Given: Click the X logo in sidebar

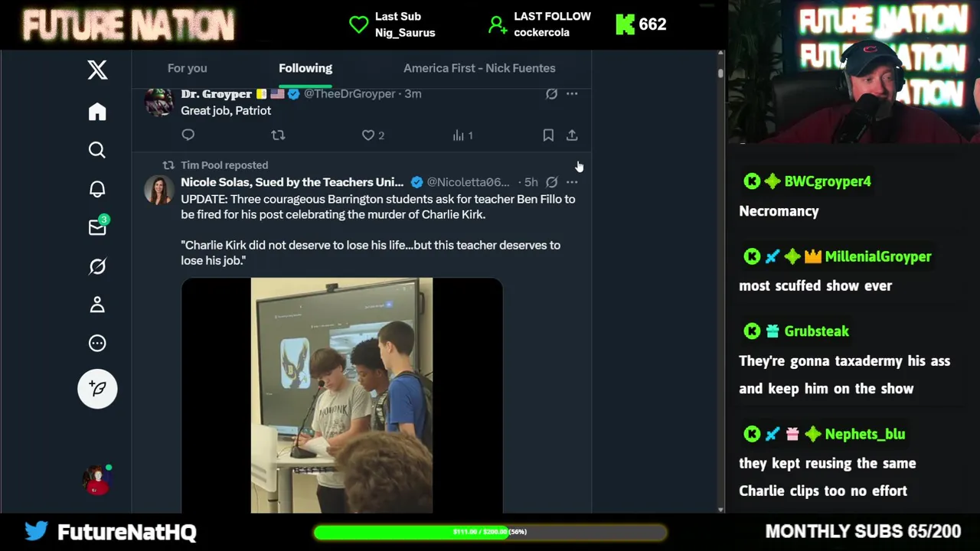Looking at the screenshot, I should (97, 70).
